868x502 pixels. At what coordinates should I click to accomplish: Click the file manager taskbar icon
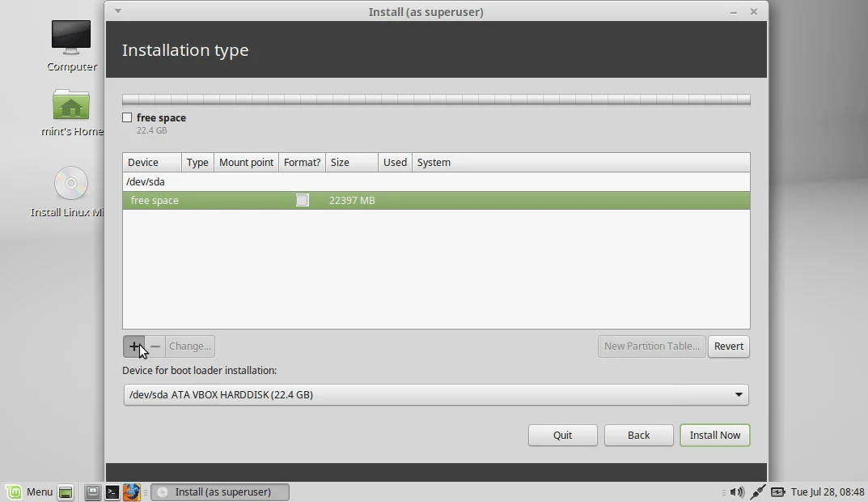pyautogui.click(x=92, y=491)
